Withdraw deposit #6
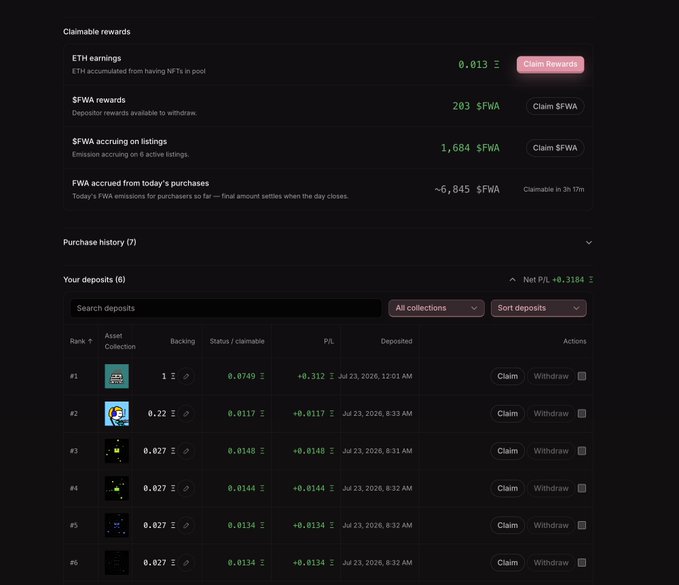679x585 pixels. pos(551,562)
